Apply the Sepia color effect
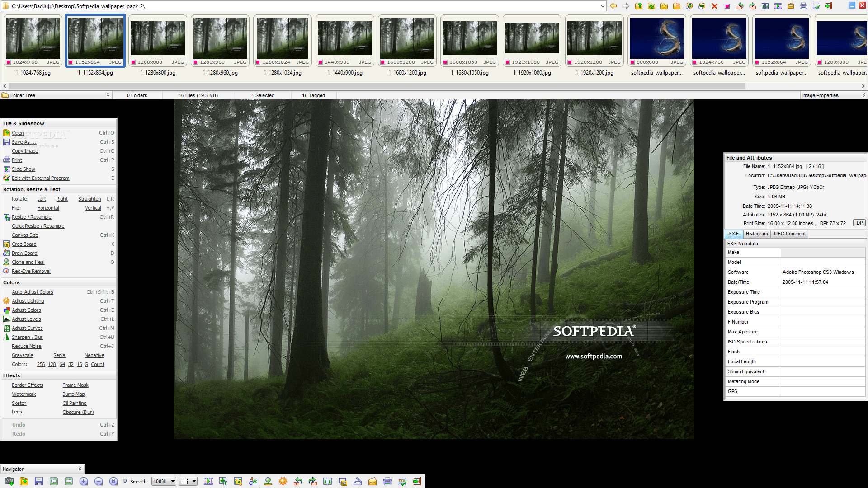The image size is (868, 488). 59,355
